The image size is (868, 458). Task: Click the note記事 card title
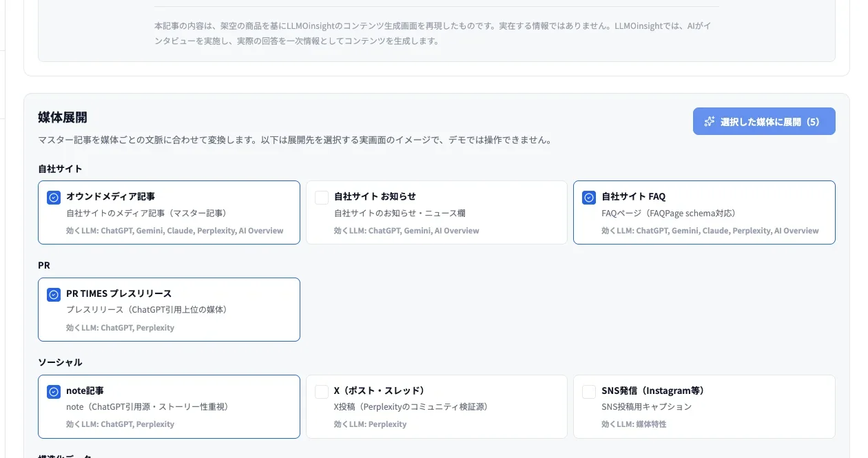[x=85, y=391]
